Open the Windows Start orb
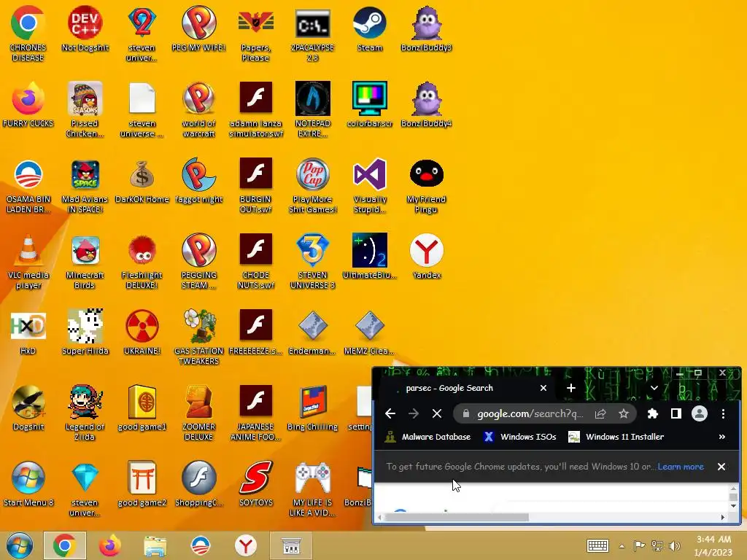 click(x=19, y=545)
